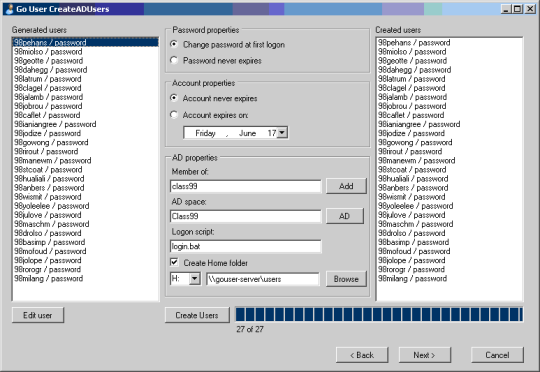Click the AD space field containing Class99
Screen dimensions: 540x372
click(246, 216)
